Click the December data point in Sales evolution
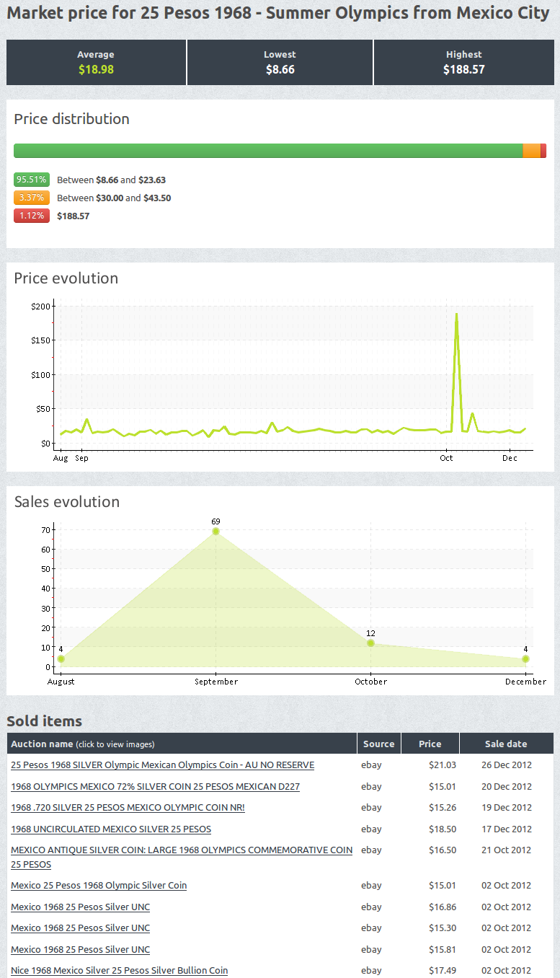 tap(525, 658)
